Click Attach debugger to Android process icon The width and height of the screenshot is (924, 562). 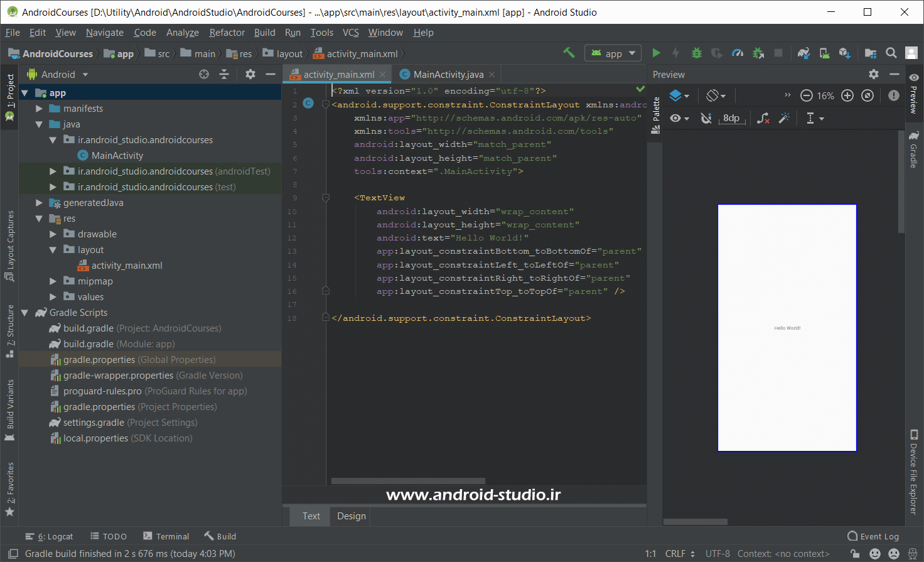coord(758,53)
